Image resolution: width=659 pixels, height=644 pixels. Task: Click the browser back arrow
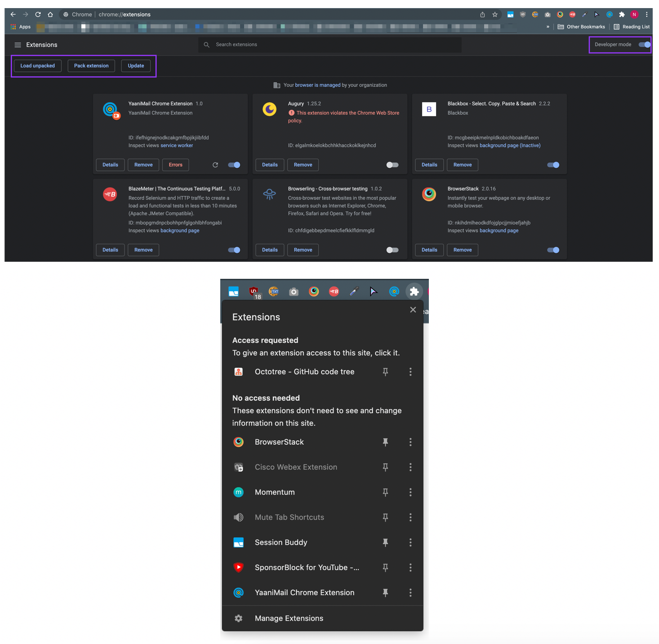coord(13,14)
